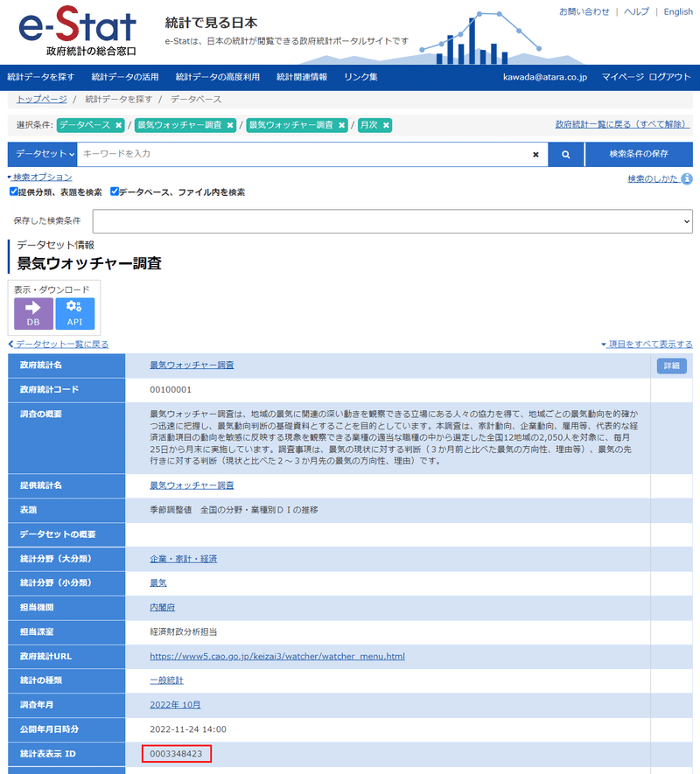
Task: Click the 詳細 button for 景気ウォッチャー調査
Action: click(x=671, y=366)
